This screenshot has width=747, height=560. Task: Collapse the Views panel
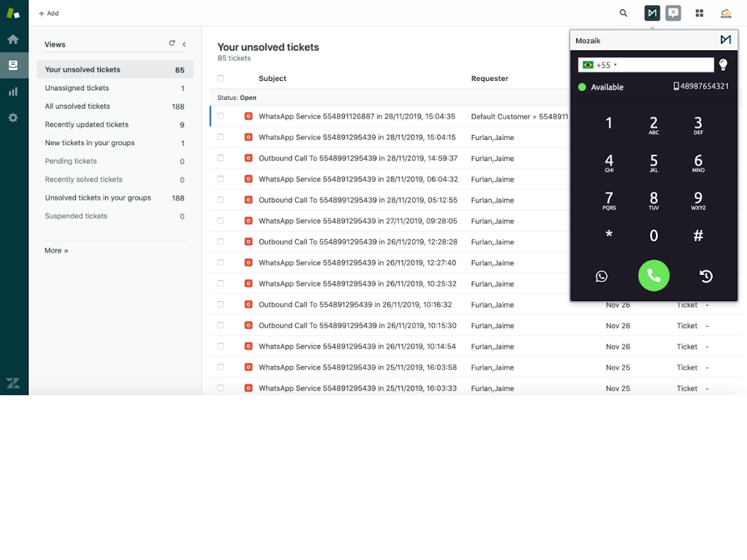tap(185, 44)
